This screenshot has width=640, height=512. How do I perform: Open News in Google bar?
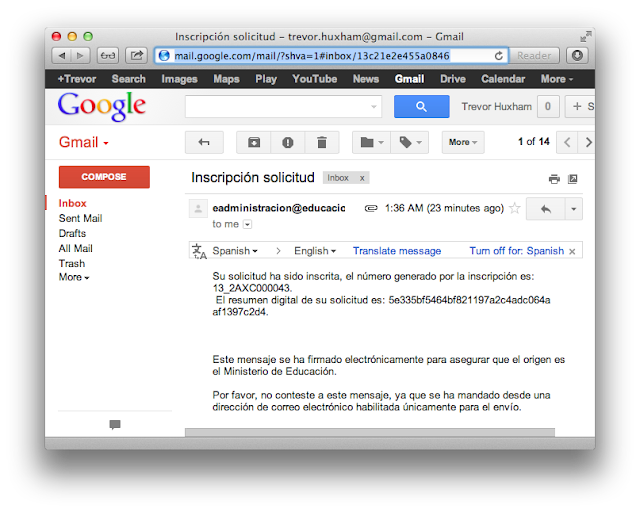point(366,79)
